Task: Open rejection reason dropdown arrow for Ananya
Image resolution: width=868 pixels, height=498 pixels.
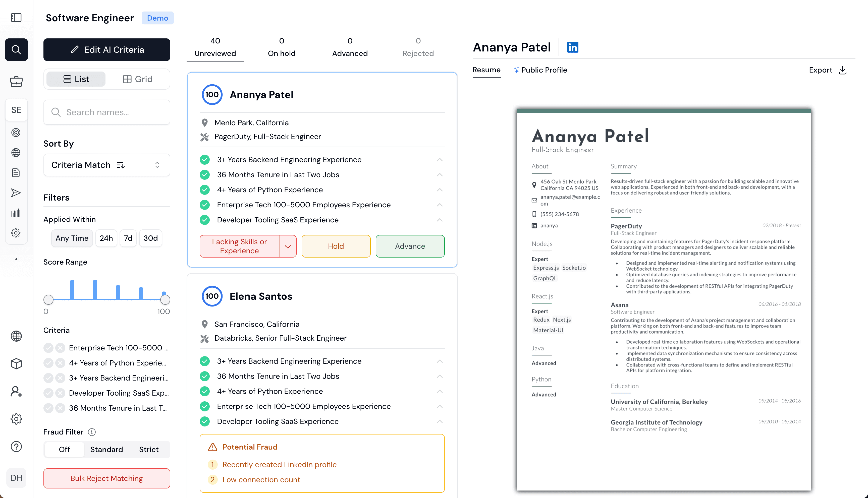Action: point(288,246)
